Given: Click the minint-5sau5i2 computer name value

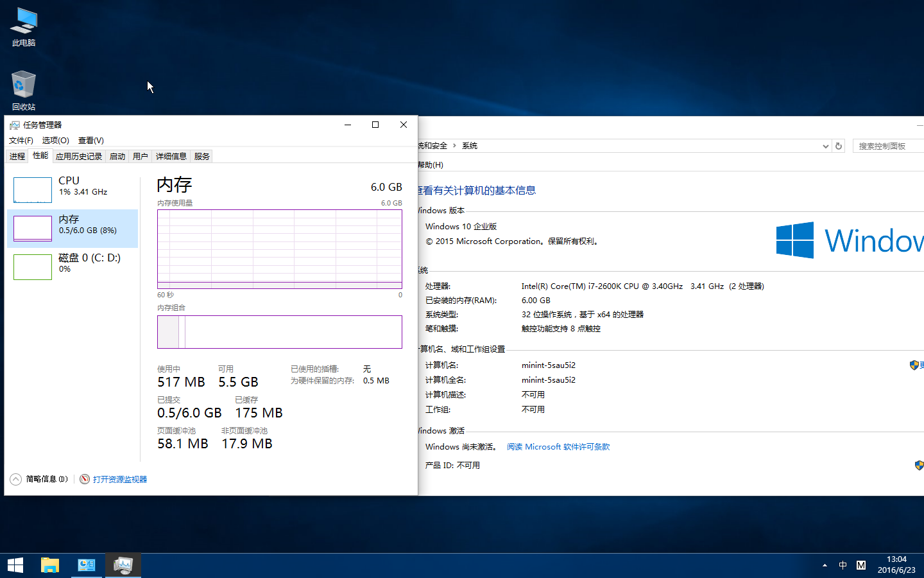Looking at the screenshot, I should coord(549,365).
